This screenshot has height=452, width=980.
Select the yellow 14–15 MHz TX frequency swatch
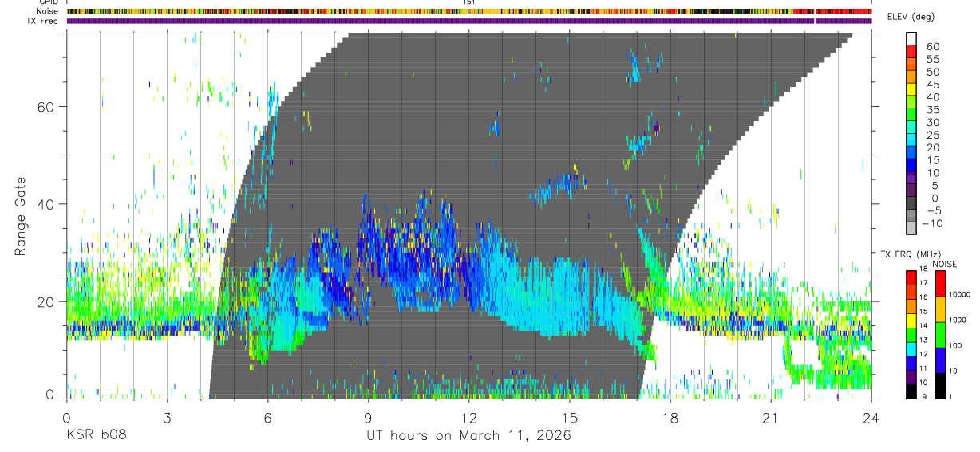[911, 319]
